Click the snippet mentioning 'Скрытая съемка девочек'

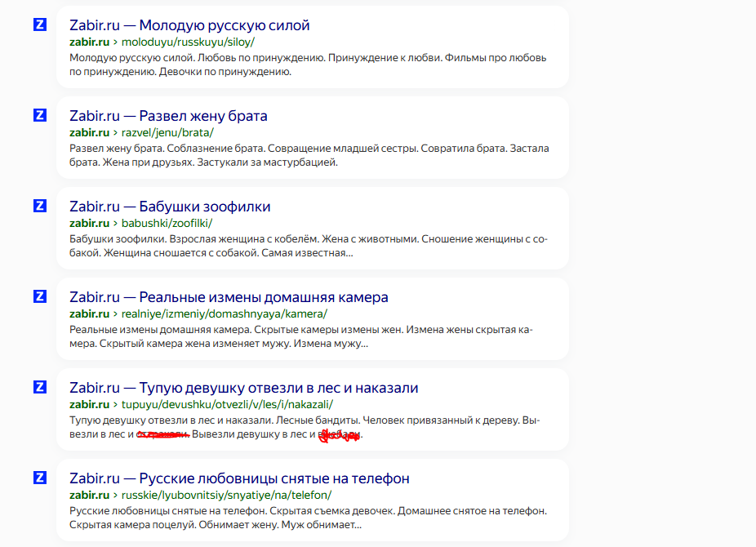tap(308, 518)
